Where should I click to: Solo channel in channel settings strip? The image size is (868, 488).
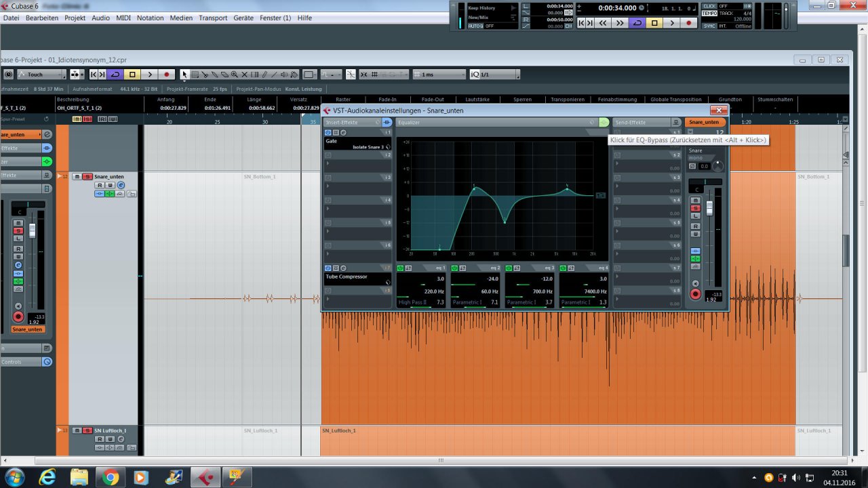[695, 208]
